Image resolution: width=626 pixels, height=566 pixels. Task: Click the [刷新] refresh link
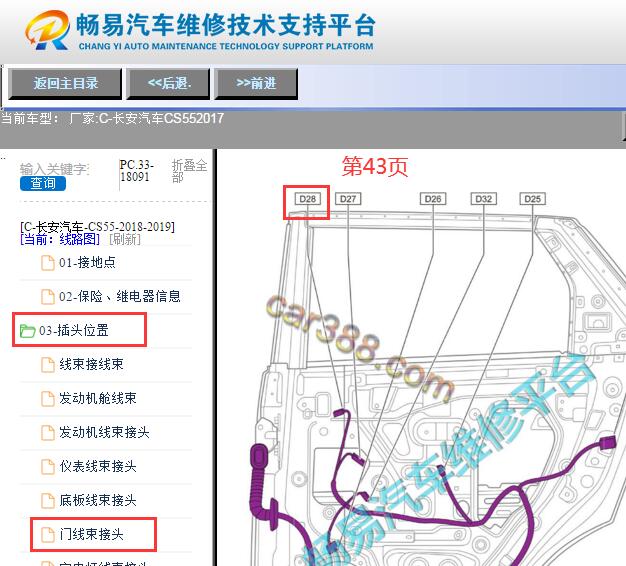tap(125, 239)
